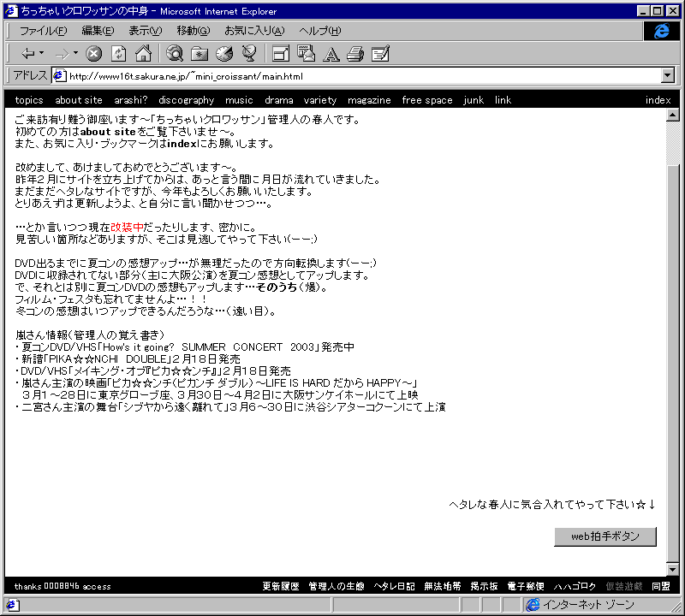The image size is (685, 616).
Task: Open the Favorites folder icon
Action: point(200,54)
